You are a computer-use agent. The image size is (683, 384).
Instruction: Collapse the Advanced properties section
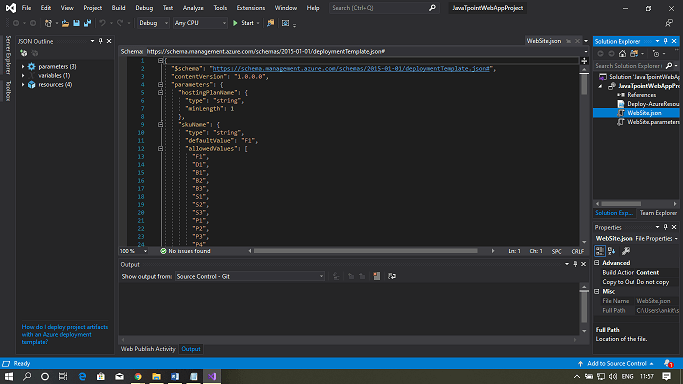tap(597, 263)
